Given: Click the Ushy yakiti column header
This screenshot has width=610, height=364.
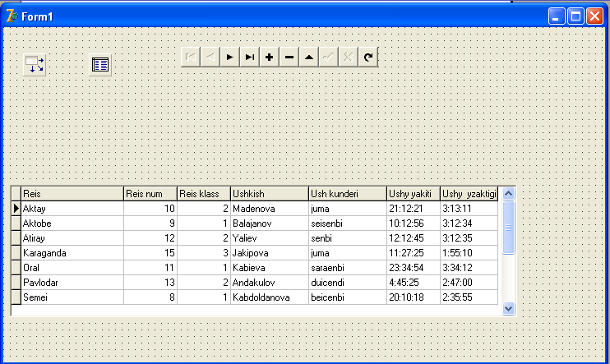Looking at the screenshot, I should tap(414, 194).
